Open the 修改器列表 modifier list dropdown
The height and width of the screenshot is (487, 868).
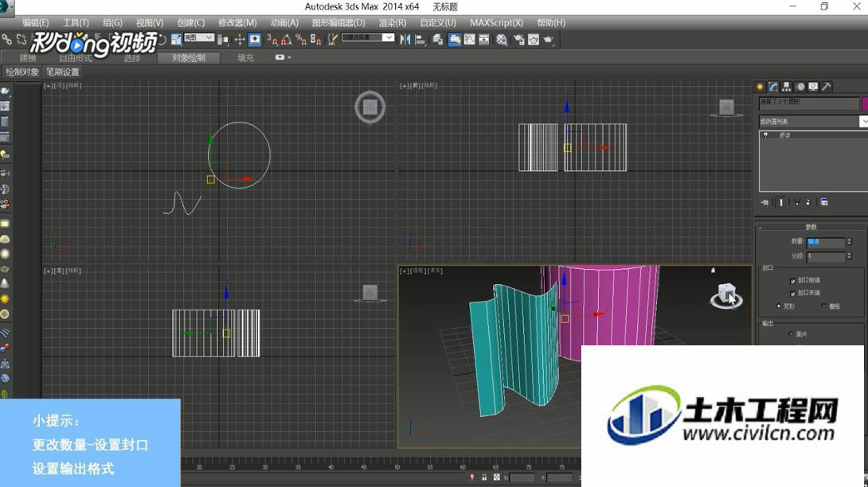click(x=812, y=121)
